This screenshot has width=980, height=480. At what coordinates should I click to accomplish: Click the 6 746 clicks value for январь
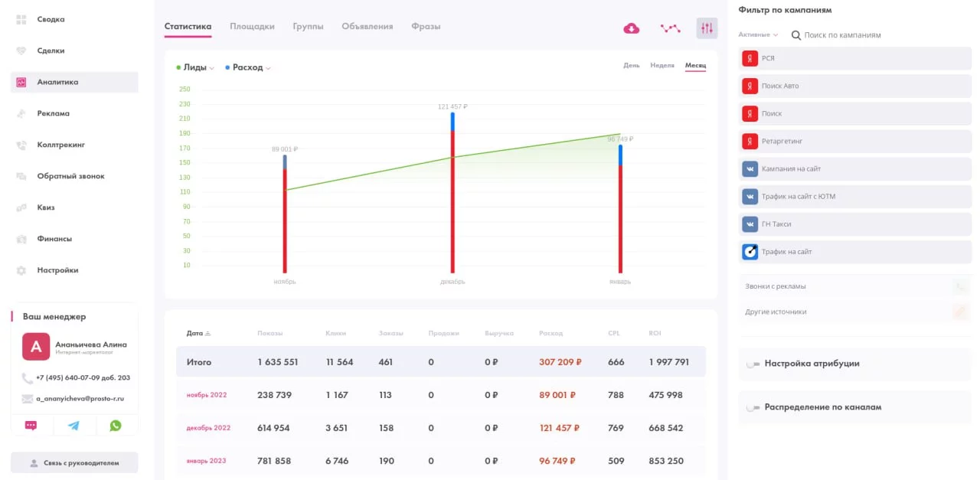(x=337, y=461)
